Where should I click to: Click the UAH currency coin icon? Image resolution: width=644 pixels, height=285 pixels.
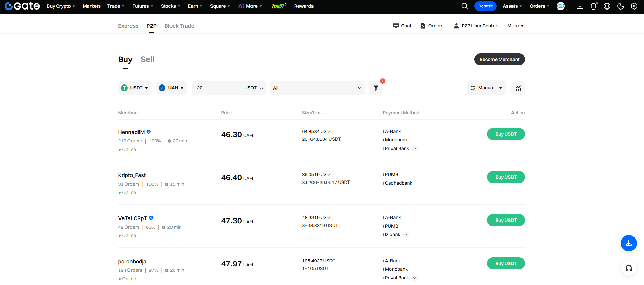(162, 88)
